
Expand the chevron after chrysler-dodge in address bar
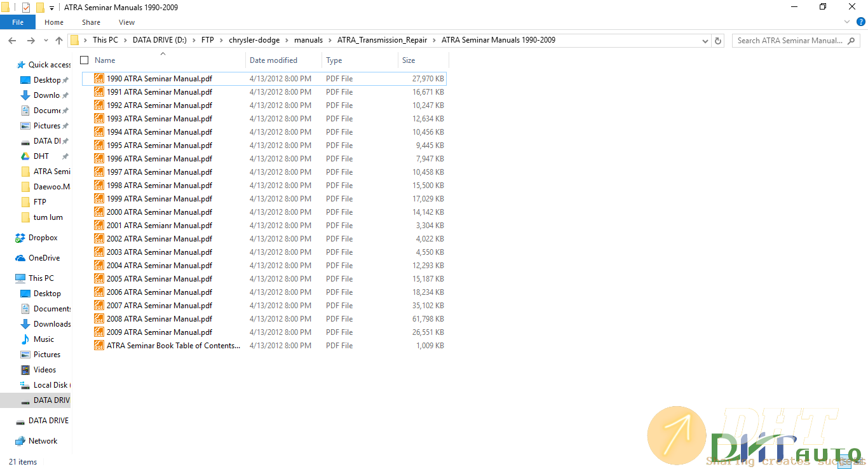[x=287, y=40]
